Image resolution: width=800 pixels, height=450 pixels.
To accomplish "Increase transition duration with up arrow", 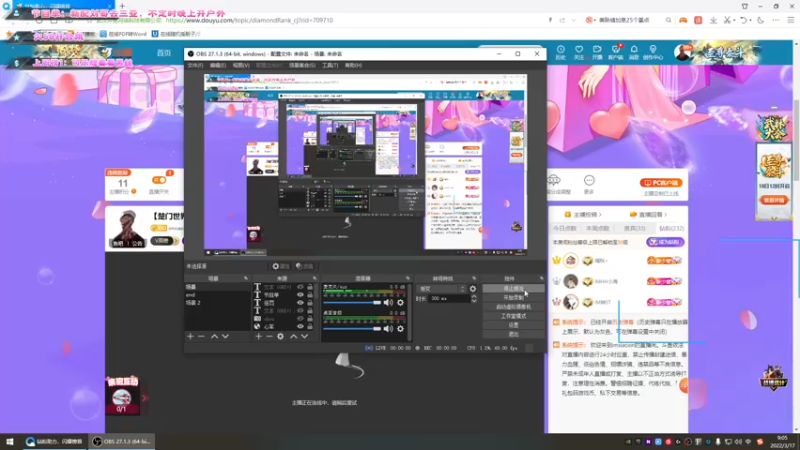I will click(x=474, y=296).
